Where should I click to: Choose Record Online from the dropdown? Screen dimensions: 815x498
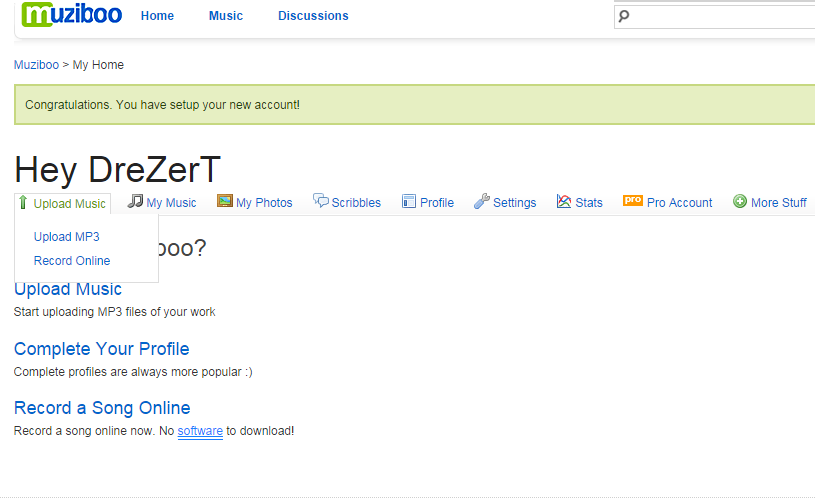72,260
